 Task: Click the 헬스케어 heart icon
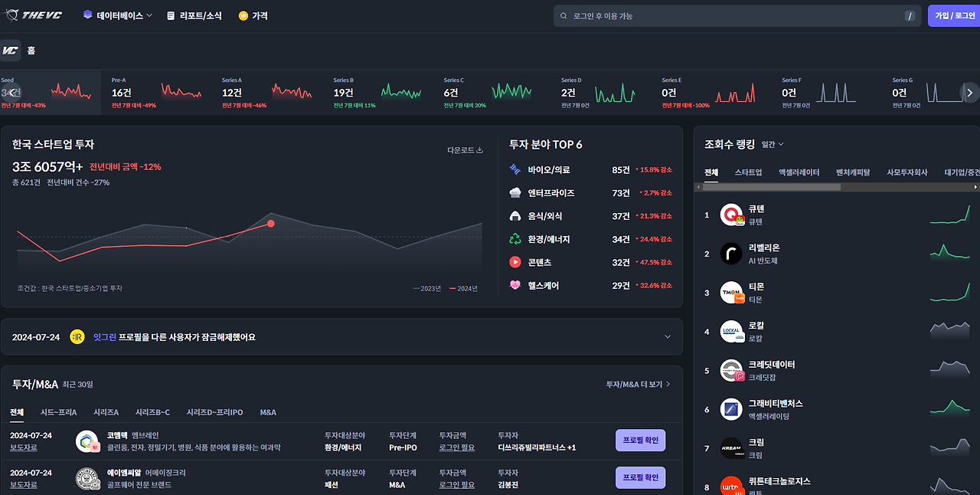(x=515, y=285)
